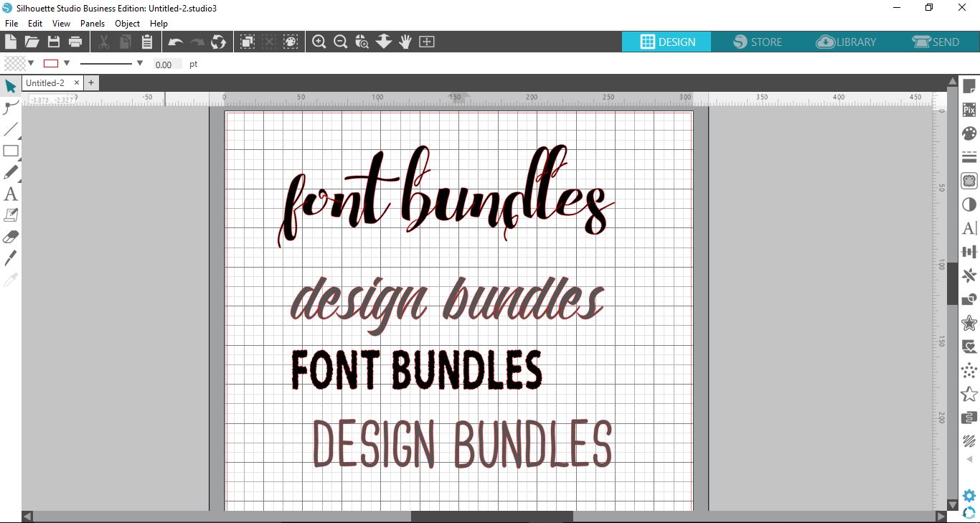Redo the last undone action
980x523 pixels.
point(197,42)
